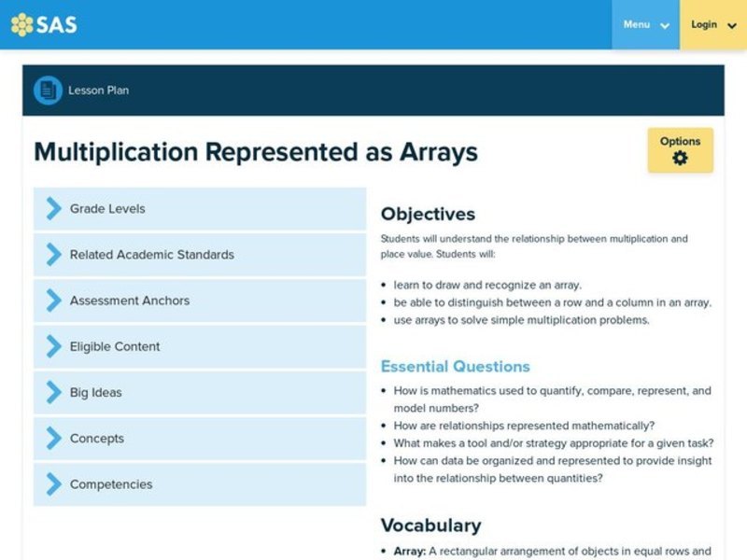
Task: Open lesson Options via gear icon
Action: (x=681, y=159)
